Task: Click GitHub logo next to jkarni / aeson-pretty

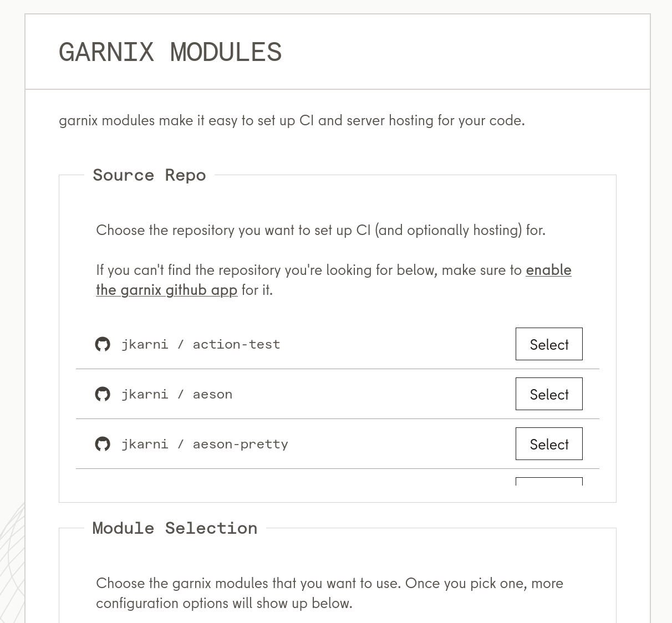Action: click(x=103, y=444)
